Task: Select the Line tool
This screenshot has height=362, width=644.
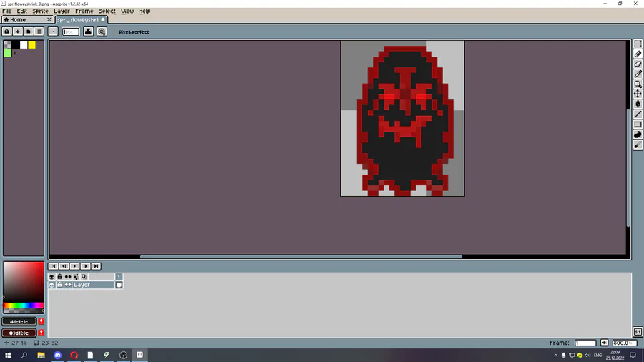Action: click(x=638, y=114)
